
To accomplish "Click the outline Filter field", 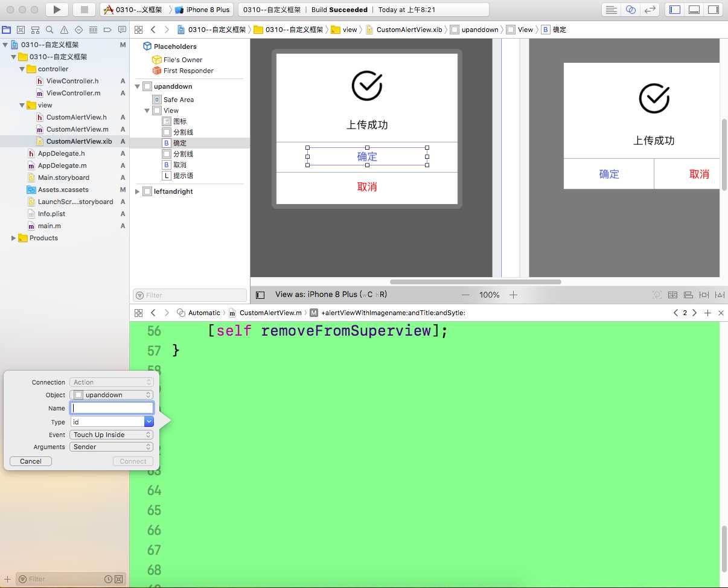I will (x=190, y=295).
